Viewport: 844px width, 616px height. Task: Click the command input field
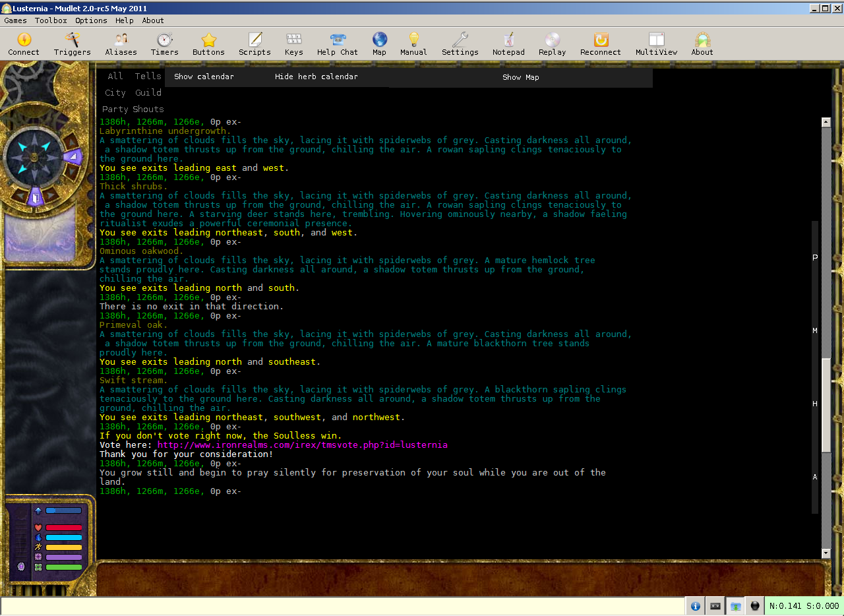[342, 605]
